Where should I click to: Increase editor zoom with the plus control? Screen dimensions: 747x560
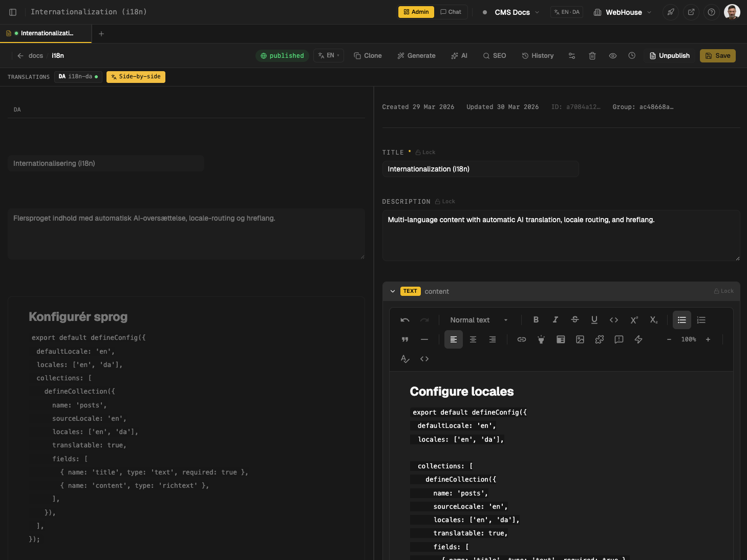pyautogui.click(x=708, y=339)
